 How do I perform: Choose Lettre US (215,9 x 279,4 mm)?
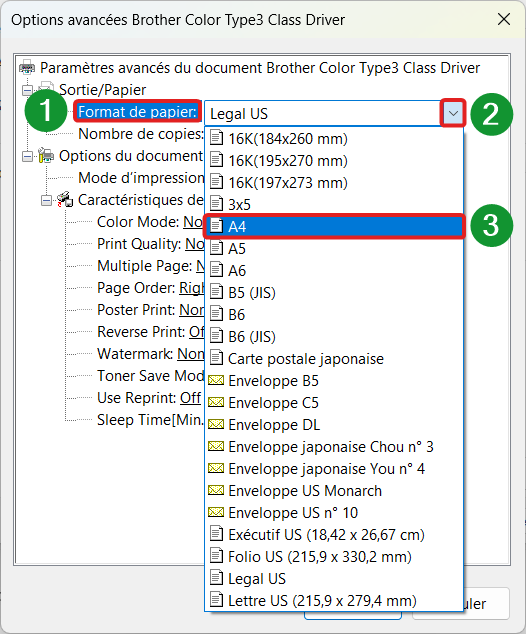(x=334, y=600)
